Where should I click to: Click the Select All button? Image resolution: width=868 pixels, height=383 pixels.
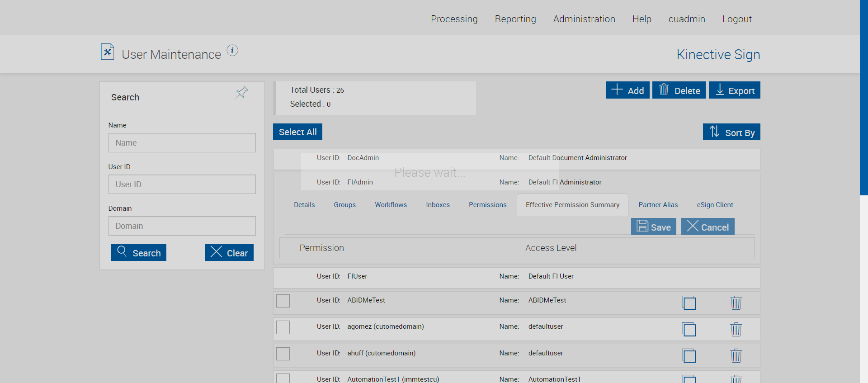point(297,132)
